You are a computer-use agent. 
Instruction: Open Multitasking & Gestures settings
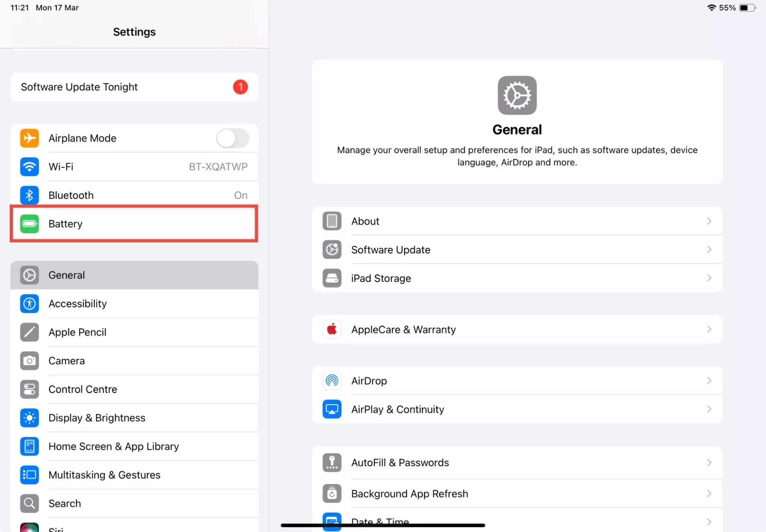click(x=104, y=475)
